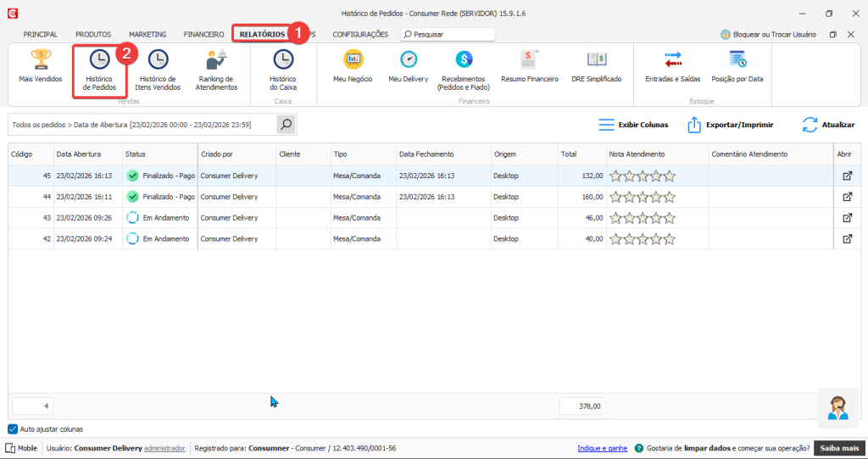
Task: Open Recebimentos (Pedidos e Fiado)
Action: point(464,70)
